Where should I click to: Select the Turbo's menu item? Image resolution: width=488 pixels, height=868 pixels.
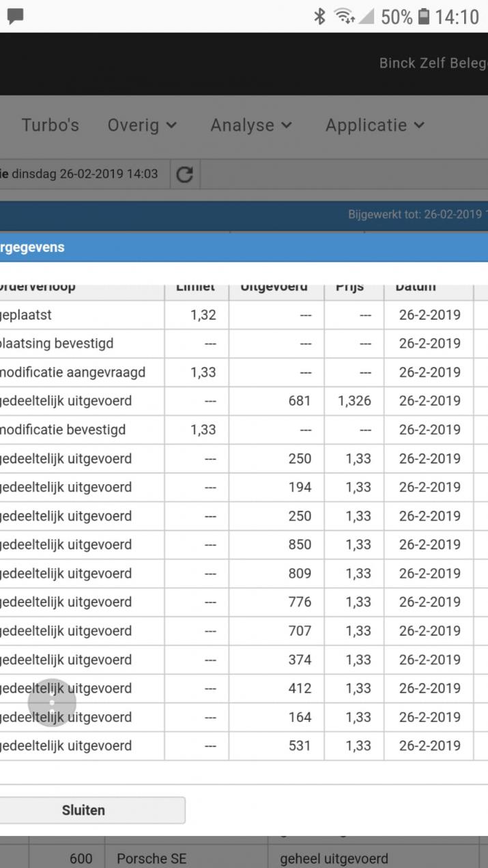pyautogui.click(x=51, y=125)
